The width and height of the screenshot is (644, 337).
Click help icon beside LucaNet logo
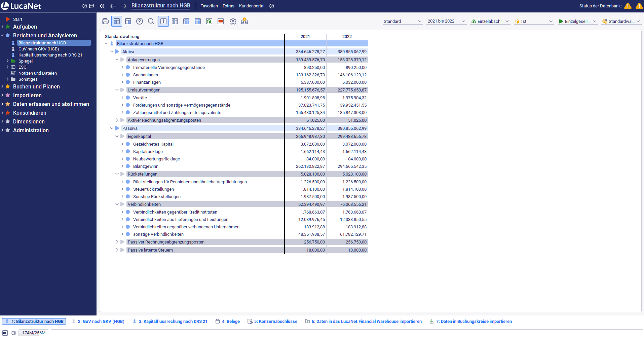(85, 6)
